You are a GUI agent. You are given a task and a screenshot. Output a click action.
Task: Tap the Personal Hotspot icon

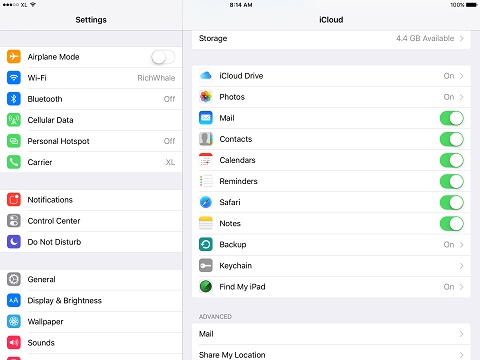click(14, 141)
